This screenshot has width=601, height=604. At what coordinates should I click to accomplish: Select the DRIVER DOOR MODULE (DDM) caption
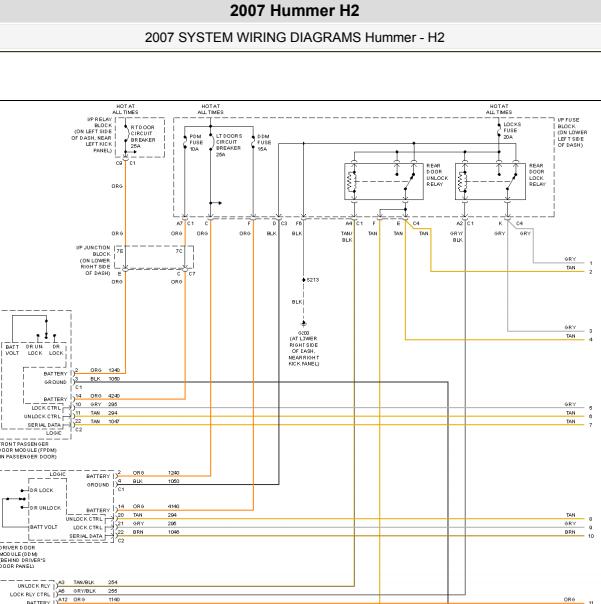[22, 557]
